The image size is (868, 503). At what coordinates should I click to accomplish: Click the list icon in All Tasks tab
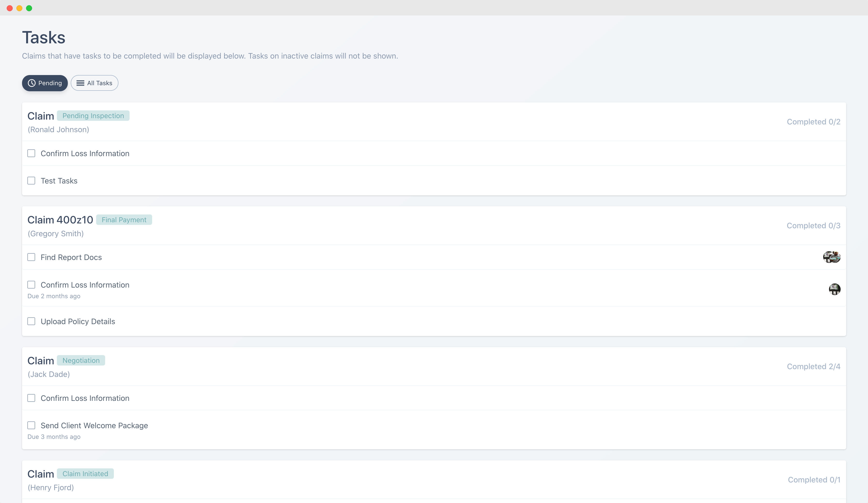(80, 83)
